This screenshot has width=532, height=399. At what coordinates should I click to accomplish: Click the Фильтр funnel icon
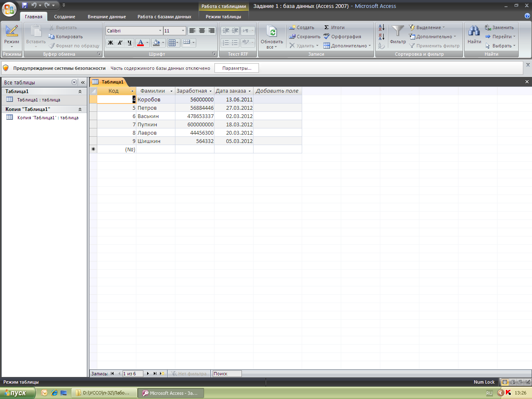(398, 31)
